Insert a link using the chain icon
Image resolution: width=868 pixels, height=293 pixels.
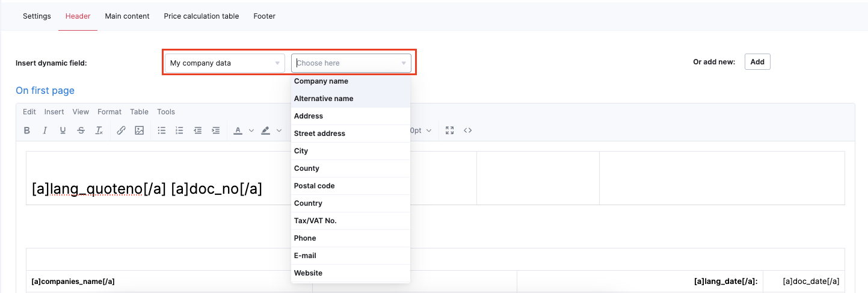tap(121, 131)
